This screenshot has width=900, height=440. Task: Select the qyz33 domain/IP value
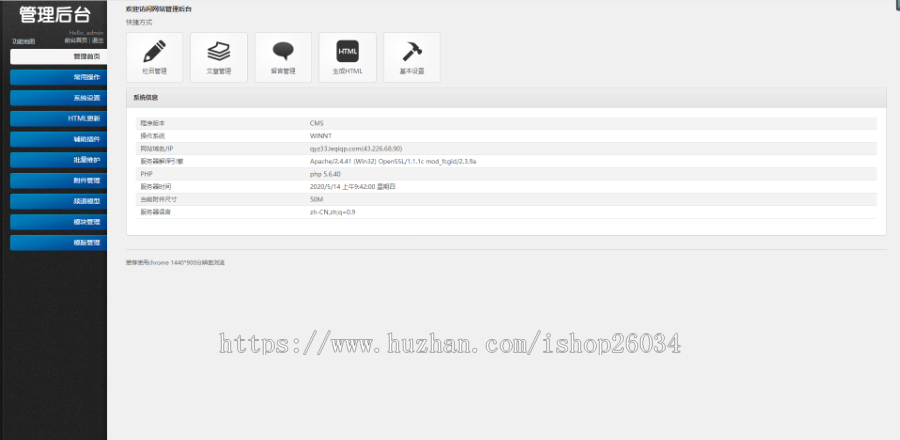pyautogui.click(x=356, y=149)
